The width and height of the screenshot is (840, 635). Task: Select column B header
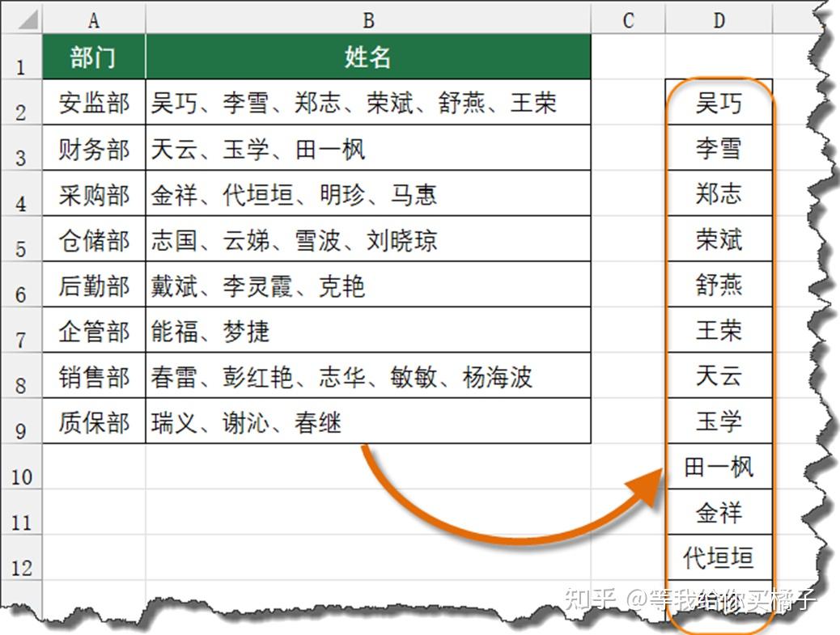coord(368,20)
